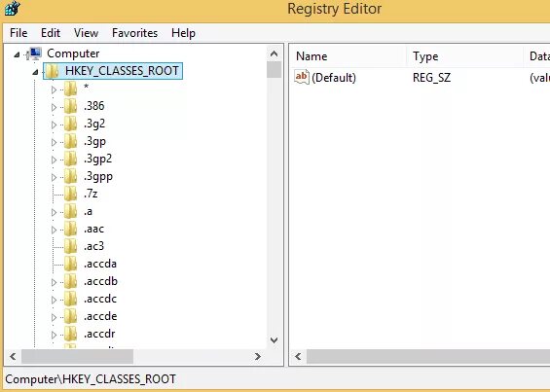Click the folder icon next to .aac
The image size is (550, 392).
click(70, 229)
